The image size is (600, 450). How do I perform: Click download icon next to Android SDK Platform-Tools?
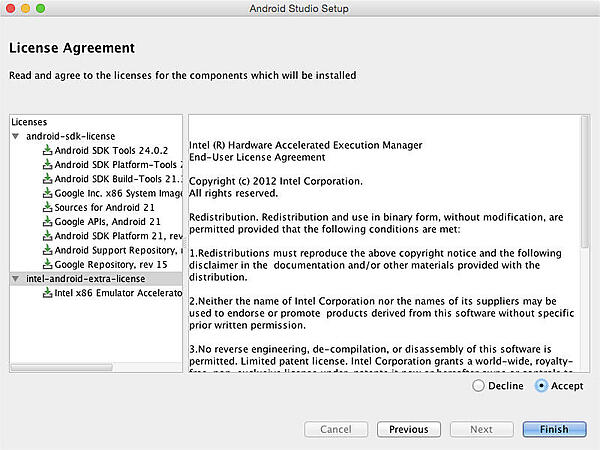[47, 164]
